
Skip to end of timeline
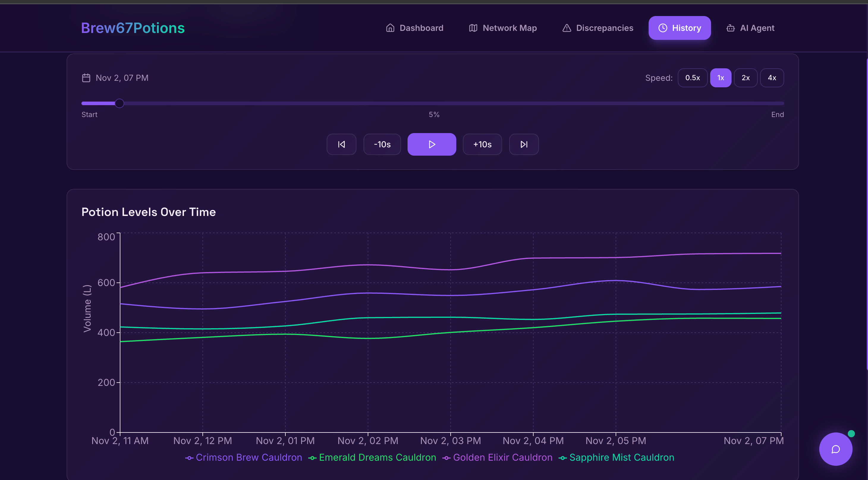coord(523,144)
